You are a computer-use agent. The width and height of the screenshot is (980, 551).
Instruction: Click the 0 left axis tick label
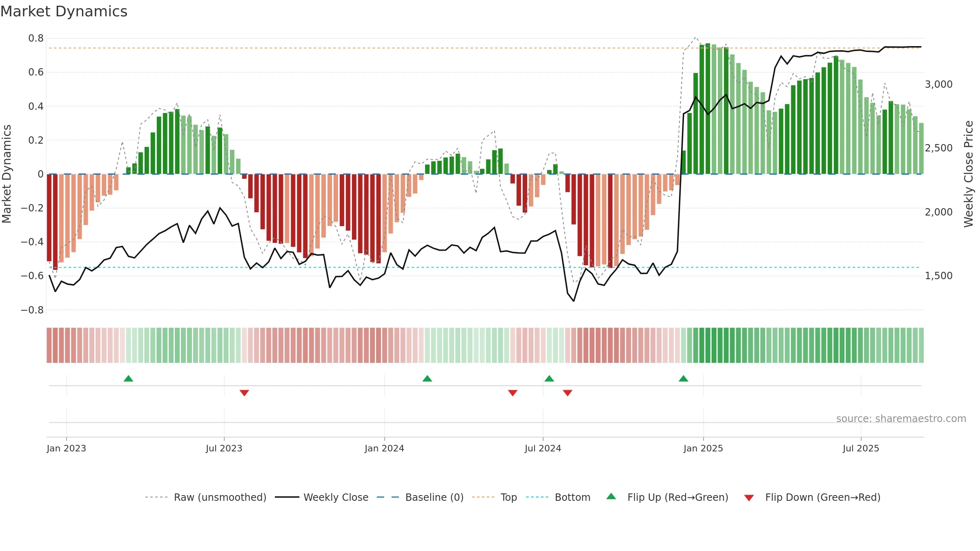click(x=40, y=174)
